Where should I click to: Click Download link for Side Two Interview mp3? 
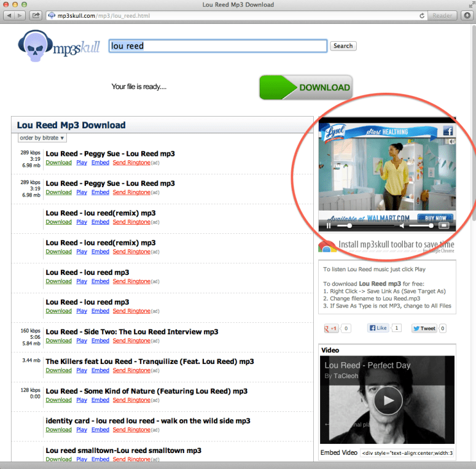click(x=58, y=341)
